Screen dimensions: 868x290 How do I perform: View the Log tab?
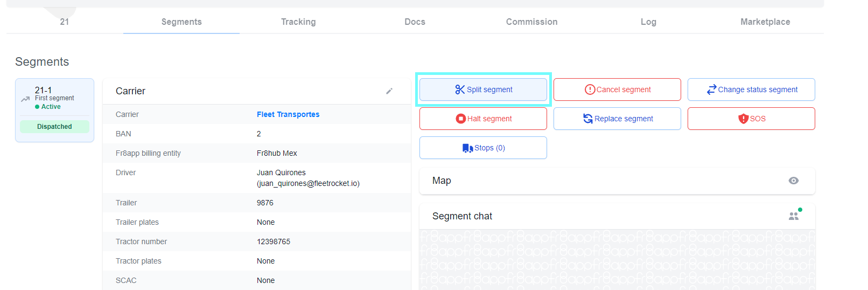pyautogui.click(x=648, y=22)
